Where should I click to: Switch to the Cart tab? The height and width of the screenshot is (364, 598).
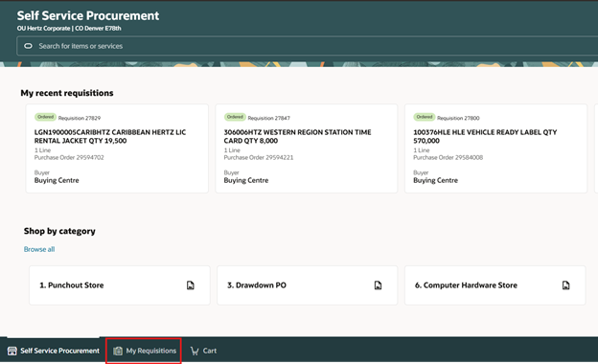point(203,351)
